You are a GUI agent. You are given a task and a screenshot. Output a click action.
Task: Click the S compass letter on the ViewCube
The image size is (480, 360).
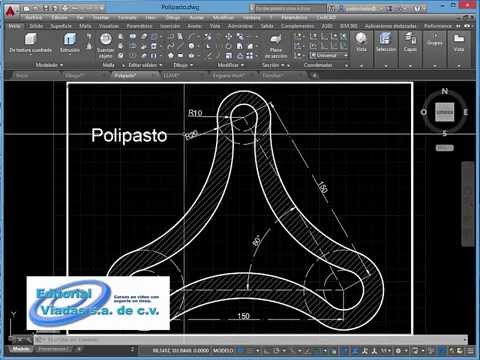pyautogui.click(x=444, y=134)
